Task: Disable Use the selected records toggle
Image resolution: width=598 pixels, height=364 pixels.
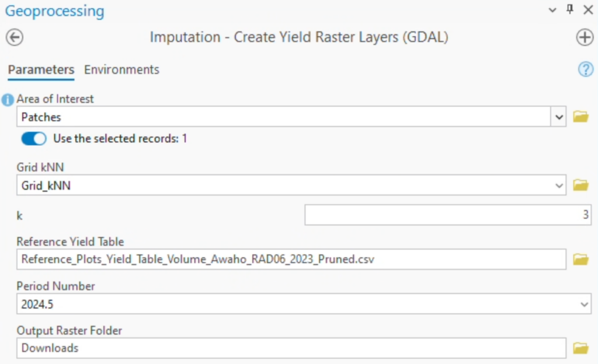Action: (33, 139)
